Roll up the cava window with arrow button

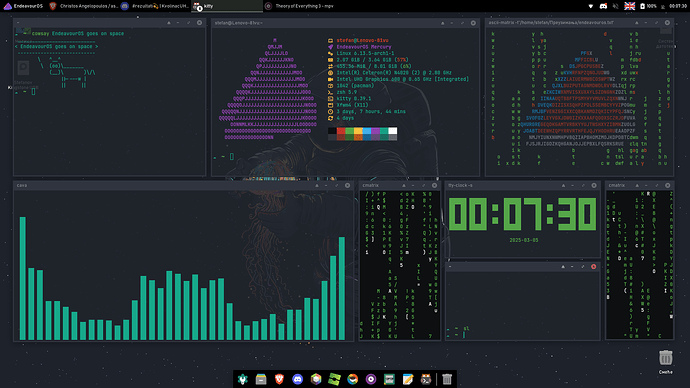pos(316,186)
